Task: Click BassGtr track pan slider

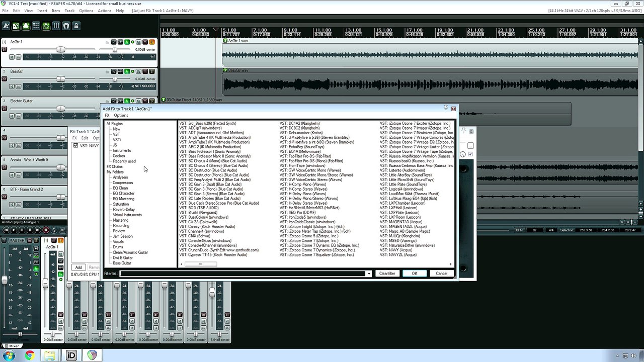Action: pos(115,79)
